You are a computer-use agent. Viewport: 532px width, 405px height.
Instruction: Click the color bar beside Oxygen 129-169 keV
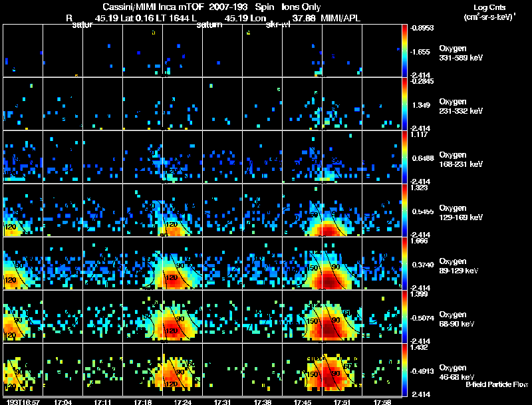coord(404,210)
